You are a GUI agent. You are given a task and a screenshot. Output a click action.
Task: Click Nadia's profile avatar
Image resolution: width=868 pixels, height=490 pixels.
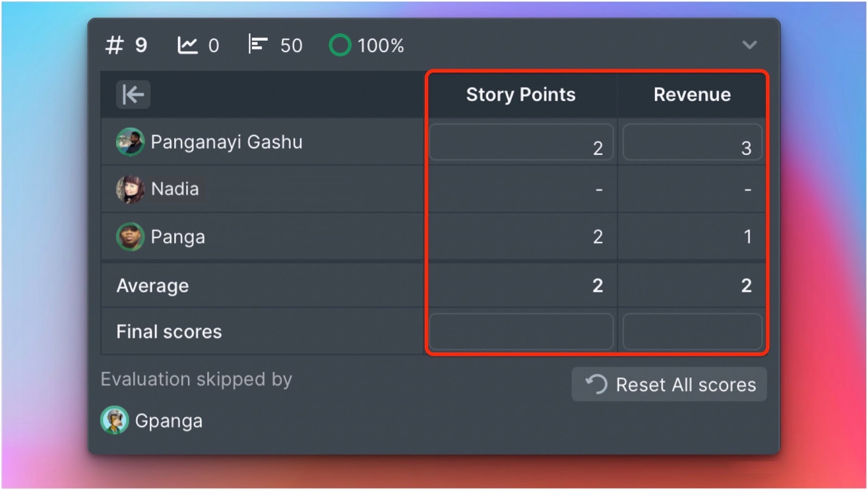pyautogui.click(x=130, y=189)
